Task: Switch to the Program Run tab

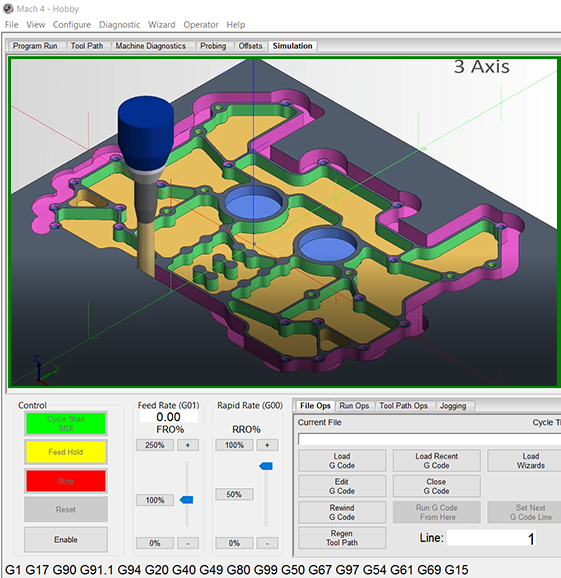Action: coord(35,46)
